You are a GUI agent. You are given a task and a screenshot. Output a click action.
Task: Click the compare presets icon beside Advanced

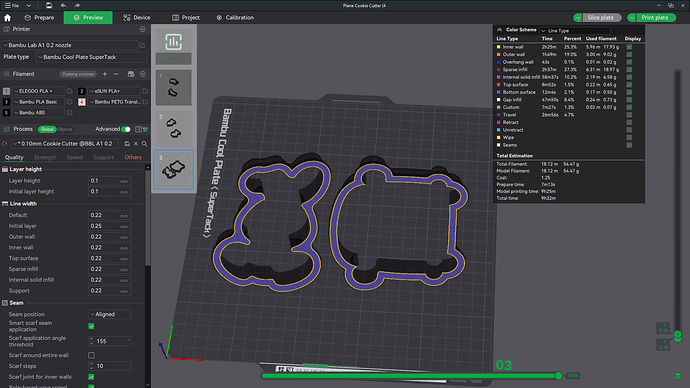pyautogui.click(x=145, y=129)
